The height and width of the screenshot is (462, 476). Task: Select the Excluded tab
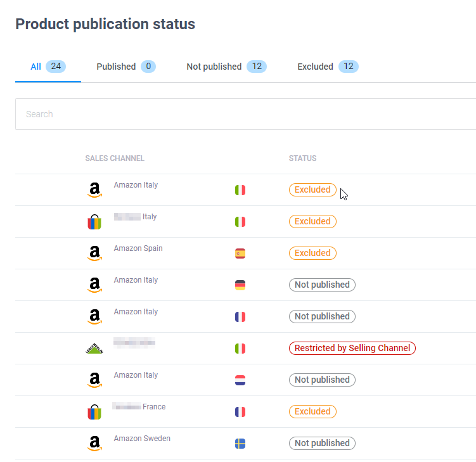tap(327, 67)
